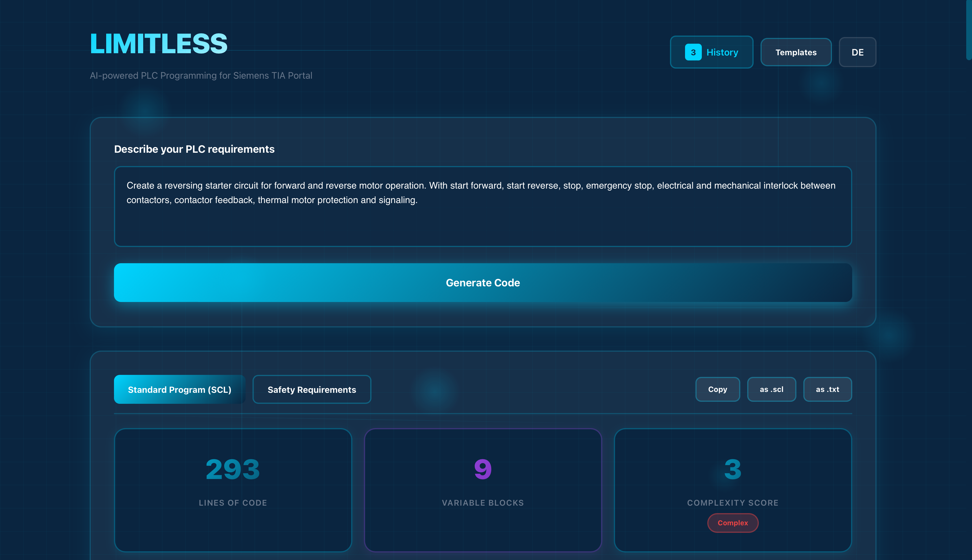Image resolution: width=972 pixels, height=560 pixels.
Task: Copy the generated PLC code
Action: coord(717,389)
